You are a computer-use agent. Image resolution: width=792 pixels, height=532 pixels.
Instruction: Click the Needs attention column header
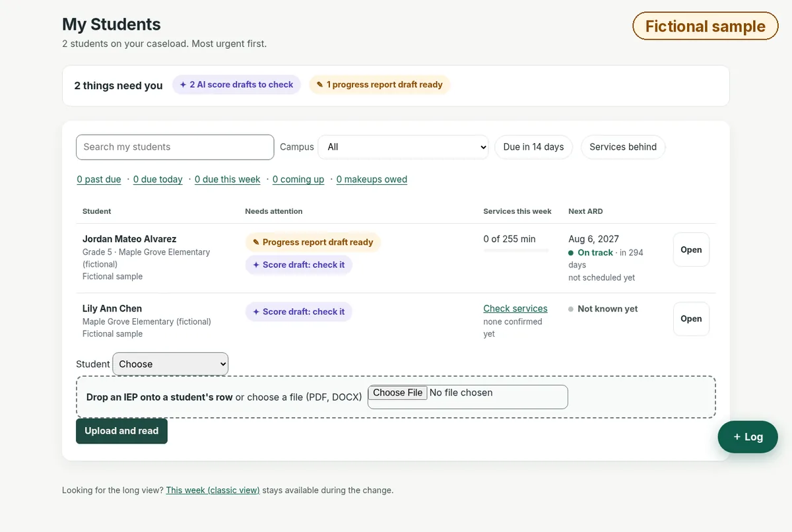(x=273, y=211)
